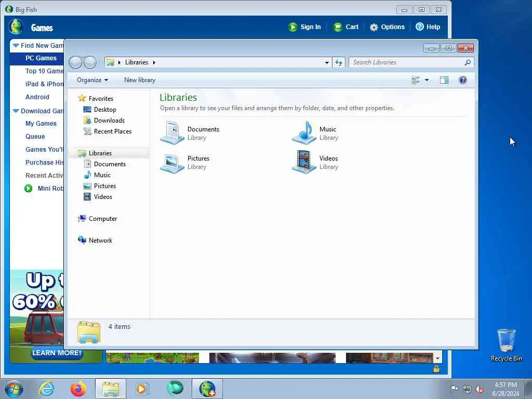The width and height of the screenshot is (532, 399).
Task: Open Recycle Bin on desktop
Action: 506,345
